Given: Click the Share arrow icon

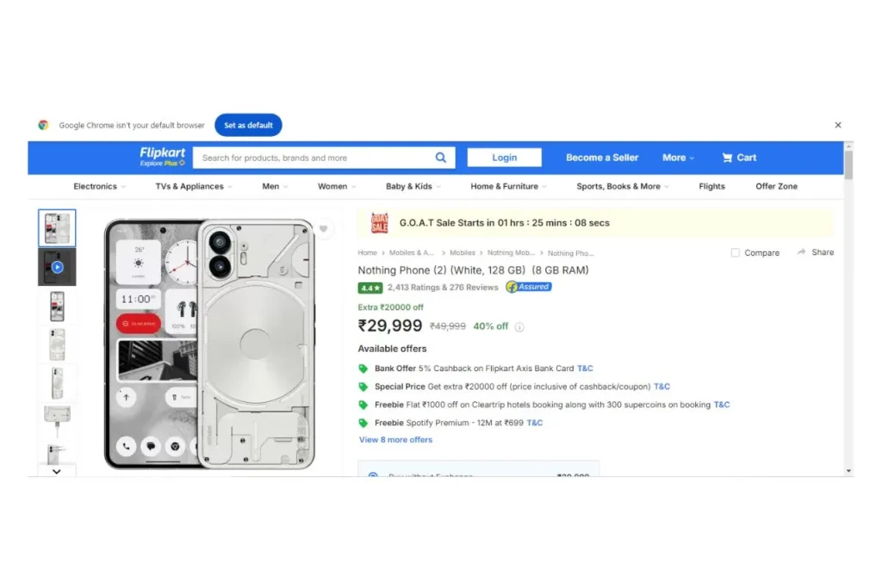Looking at the screenshot, I should pos(802,252).
